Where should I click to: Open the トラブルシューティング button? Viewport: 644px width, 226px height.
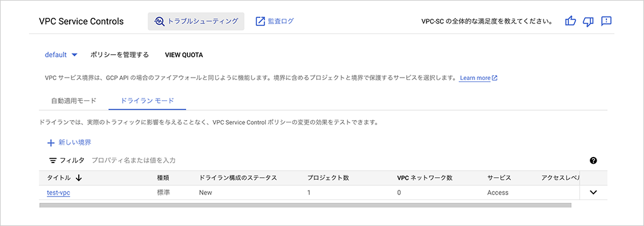coord(196,22)
